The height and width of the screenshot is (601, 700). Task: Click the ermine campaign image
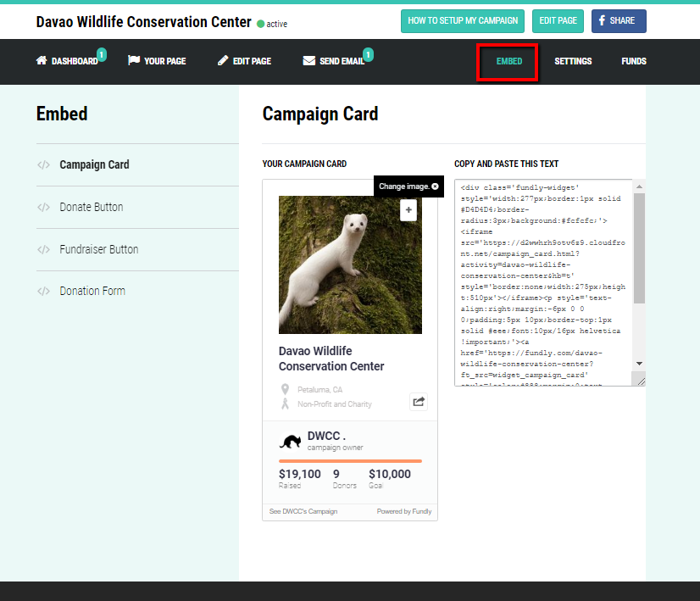(x=350, y=264)
